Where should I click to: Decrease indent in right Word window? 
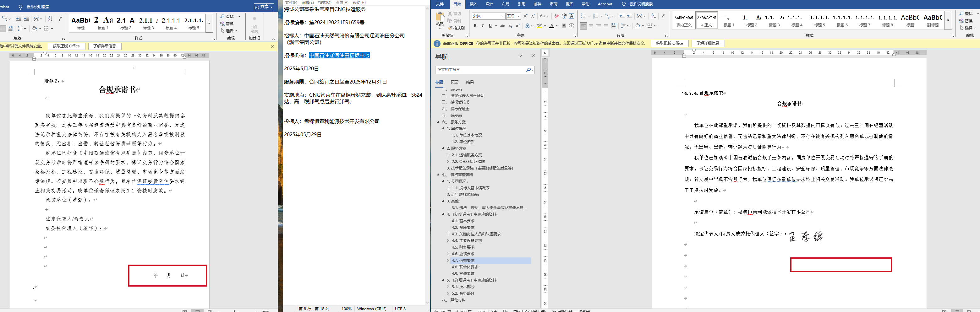(622, 16)
